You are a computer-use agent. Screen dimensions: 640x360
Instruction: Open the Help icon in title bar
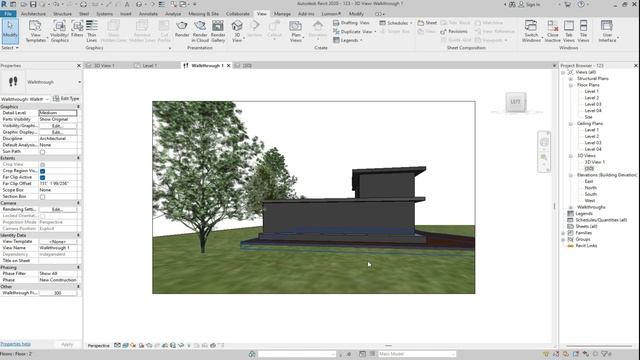pyautogui.click(x=581, y=4)
